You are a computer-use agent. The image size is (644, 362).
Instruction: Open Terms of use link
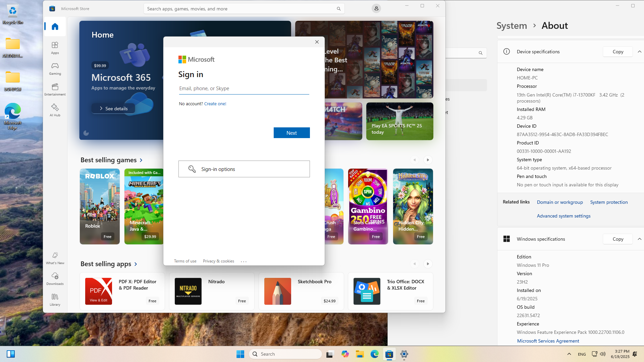tap(185, 261)
